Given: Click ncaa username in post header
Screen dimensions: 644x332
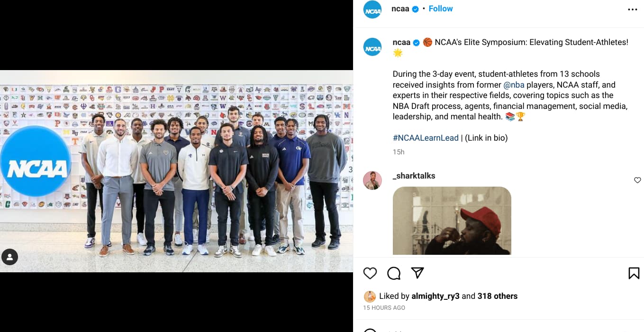Looking at the screenshot, I should click(400, 9).
